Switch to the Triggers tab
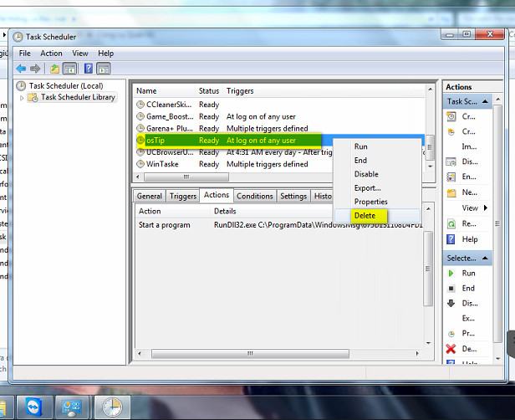The height and width of the screenshot is (420, 515). click(182, 196)
